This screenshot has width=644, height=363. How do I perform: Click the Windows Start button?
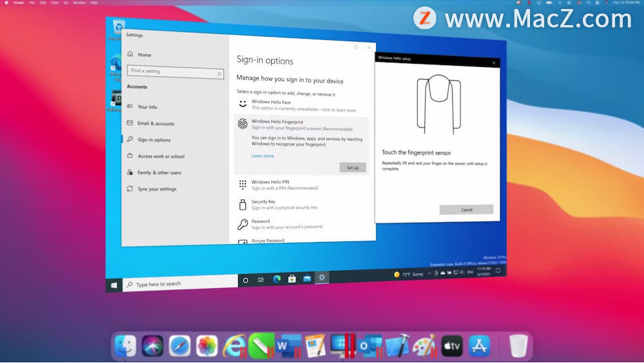point(114,285)
